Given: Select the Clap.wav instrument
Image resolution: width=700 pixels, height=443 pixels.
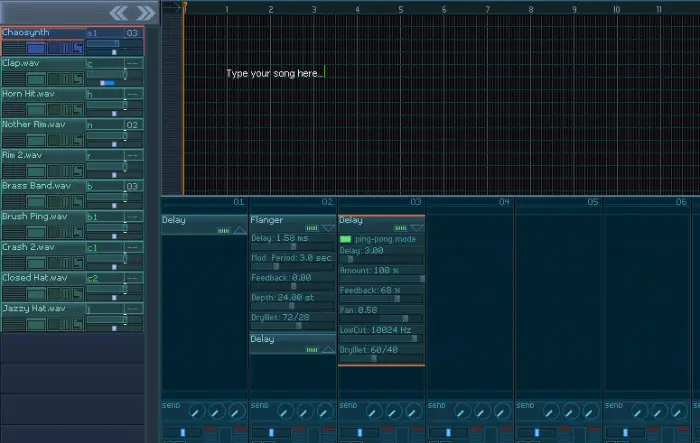Looking at the screenshot, I should tap(43, 63).
